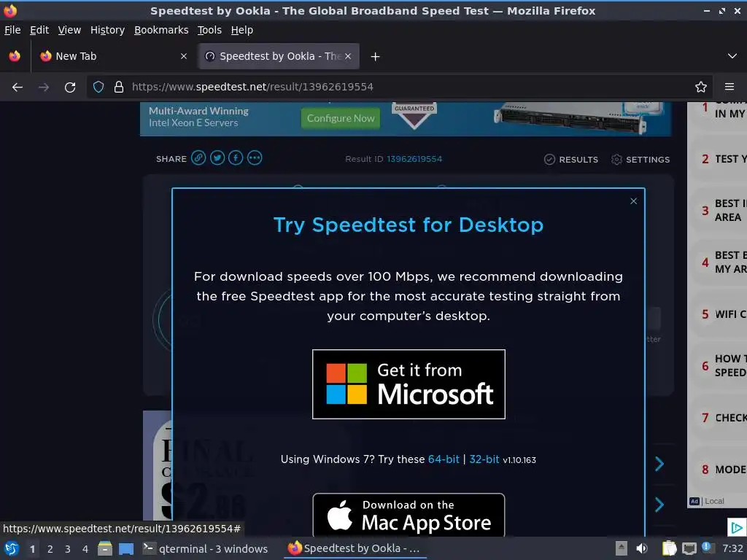Expand the upper right chevron arrow
Image resolution: width=747 pixels, height=560 pixels.
point(659,464)
